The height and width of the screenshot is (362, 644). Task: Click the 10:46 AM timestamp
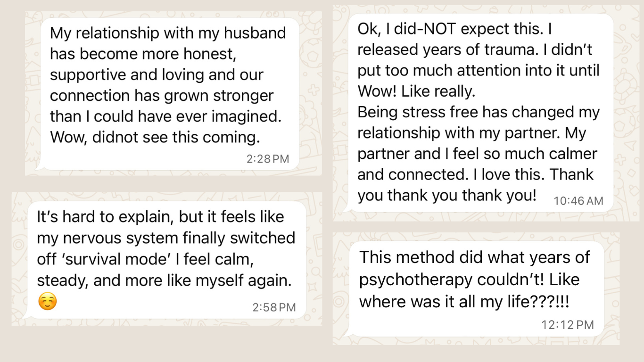[x=578, y=201]
